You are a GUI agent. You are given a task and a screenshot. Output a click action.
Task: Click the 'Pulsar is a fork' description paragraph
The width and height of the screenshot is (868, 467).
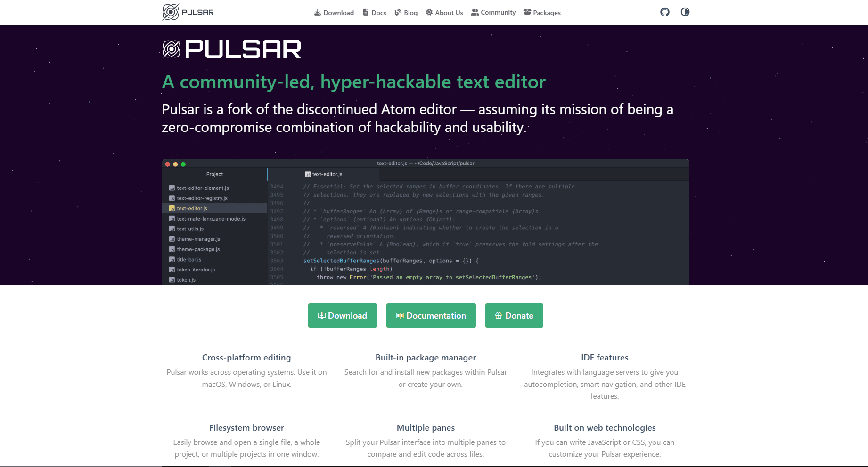coord(418,118)
